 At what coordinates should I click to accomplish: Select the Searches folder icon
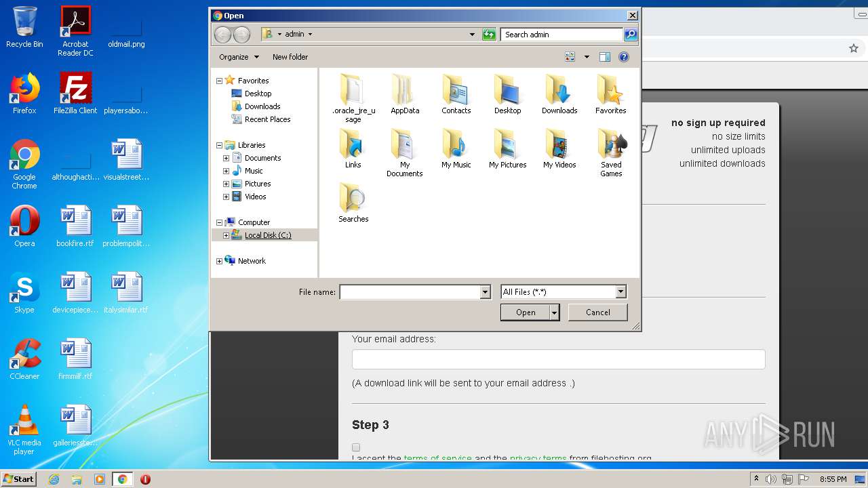tap(353, 203)
